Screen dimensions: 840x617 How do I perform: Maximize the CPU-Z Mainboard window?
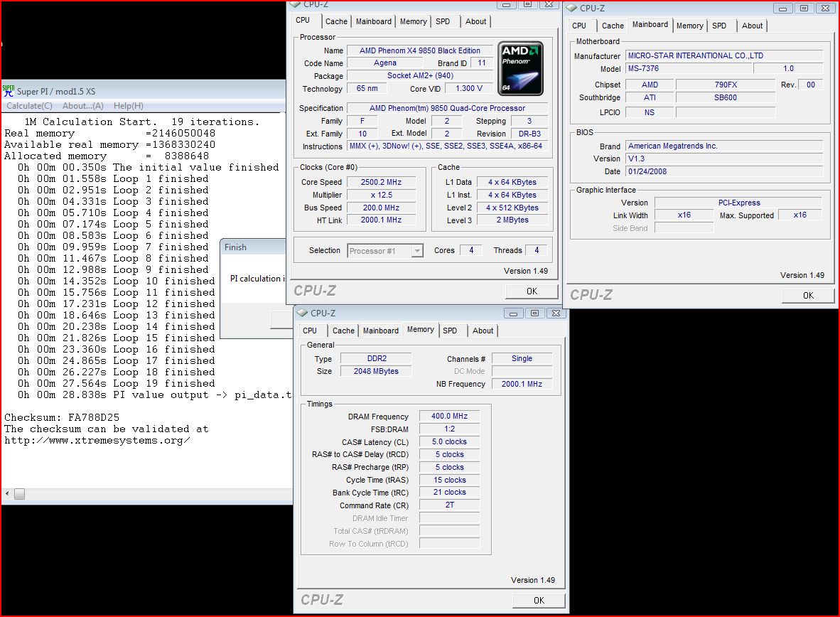pos(804,8)
